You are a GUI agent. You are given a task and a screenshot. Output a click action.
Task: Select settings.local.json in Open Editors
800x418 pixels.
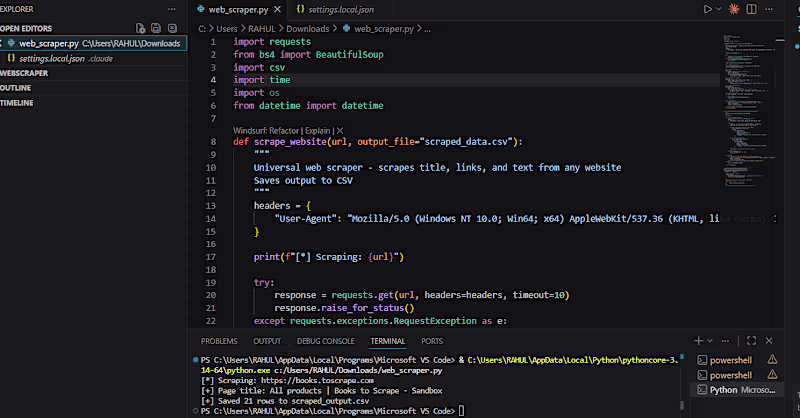pyautogui.click(x=94, y=59)
